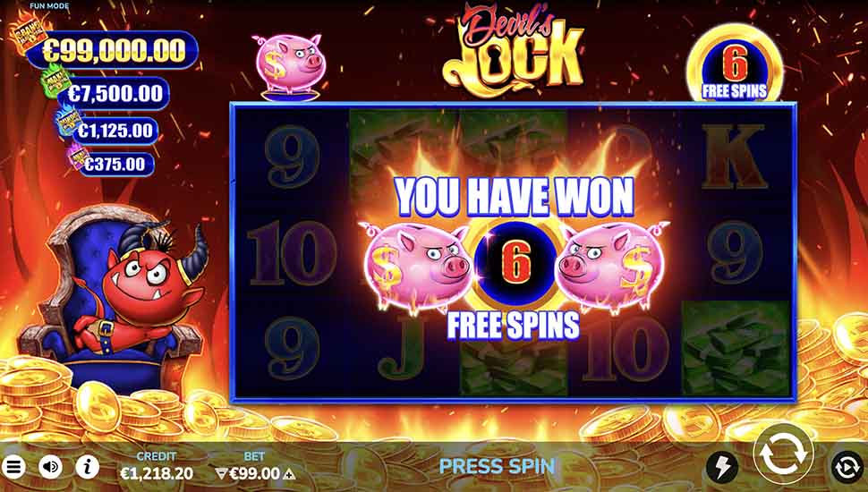868x492 pixels.
Task: Mute the game sound
Action: 50,468
